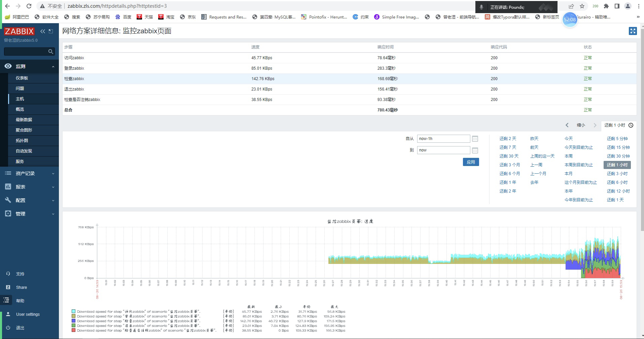Open 百度 bookmark

[x=123, y=17]
